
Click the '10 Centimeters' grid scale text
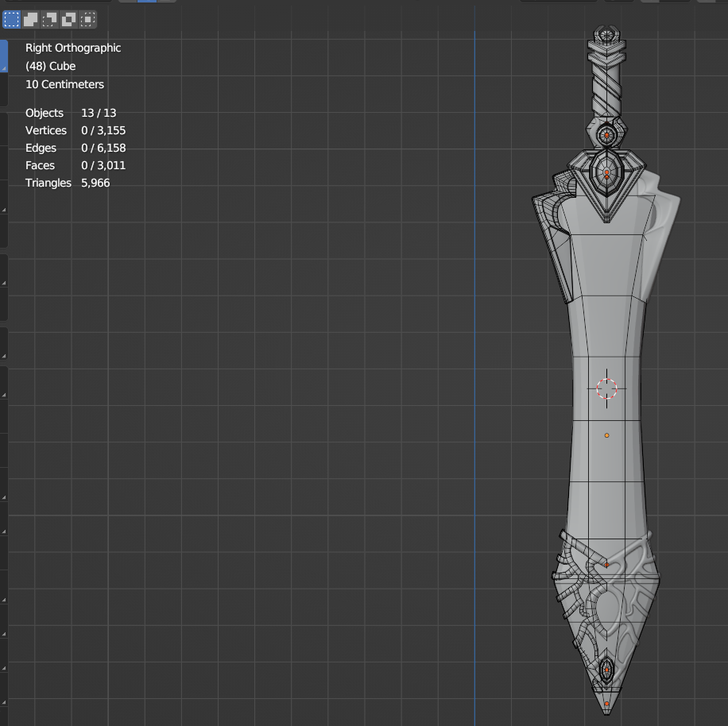click(64, 84)
